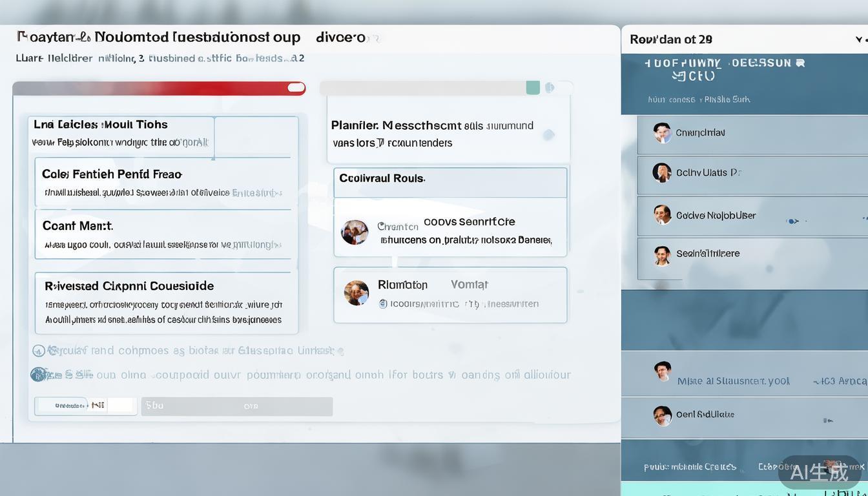Click the Sealn'allnlrere profile picture
The width and height of the screenshot is (868, 496).
tap(661, 255)
